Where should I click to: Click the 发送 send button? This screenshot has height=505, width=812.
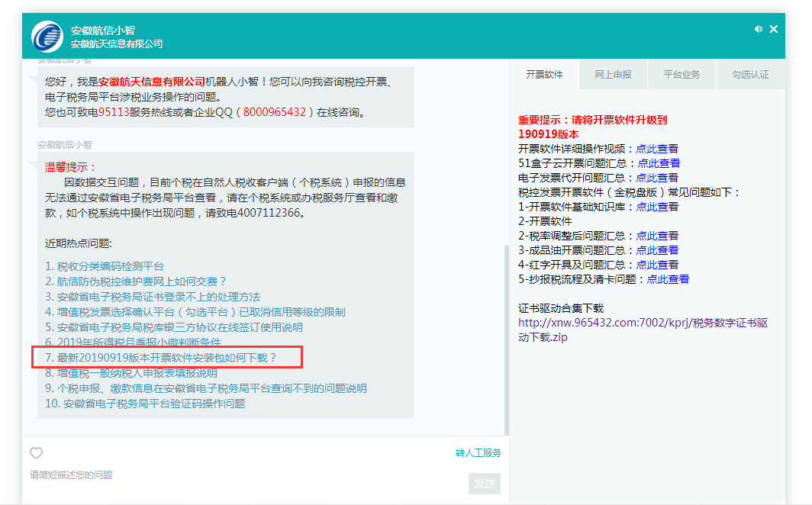tap(484, 484)
